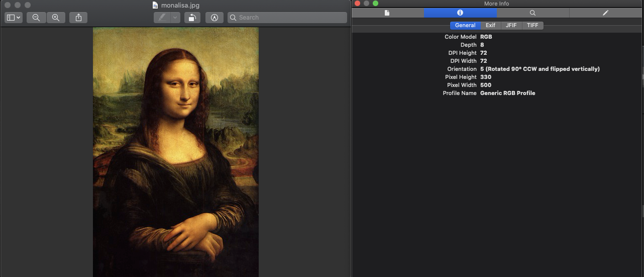Click the Mona Lisa image in Preview
Image resolution: width=644 pixels, height=277 pixels.
176,152
